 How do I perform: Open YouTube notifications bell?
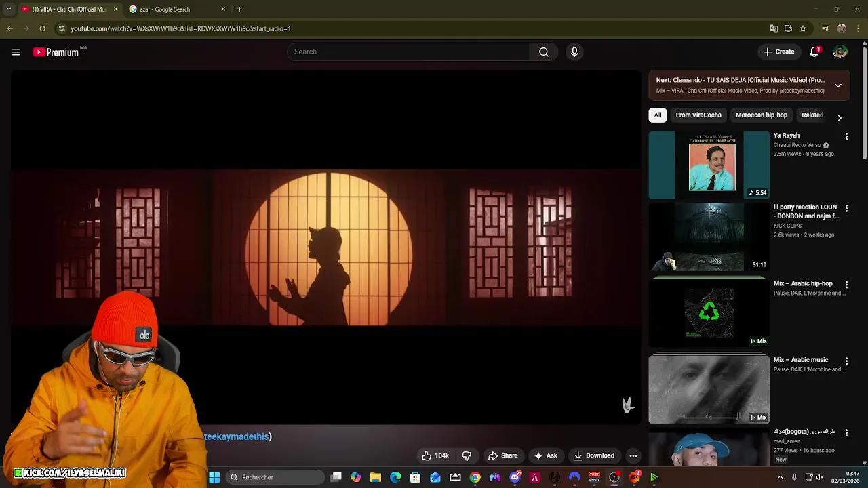point(814,52)
